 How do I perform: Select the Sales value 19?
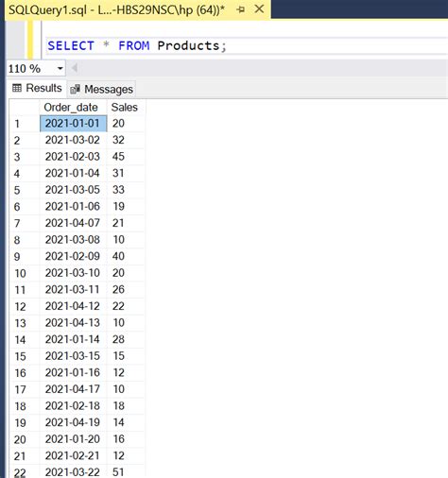coord(126,207)
